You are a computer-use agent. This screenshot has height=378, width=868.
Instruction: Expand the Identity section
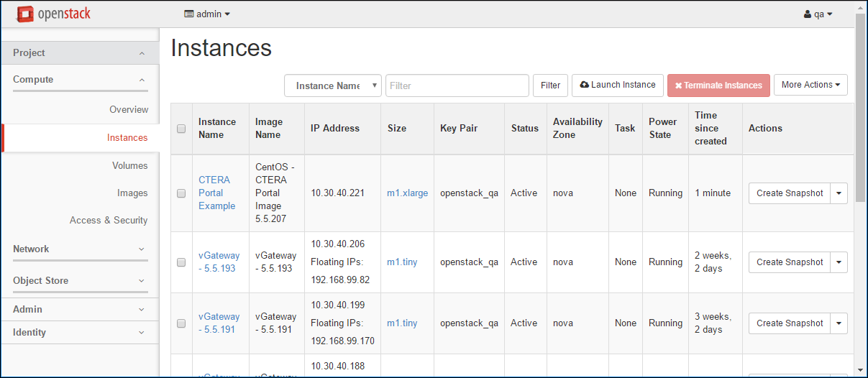pos(80,333)
